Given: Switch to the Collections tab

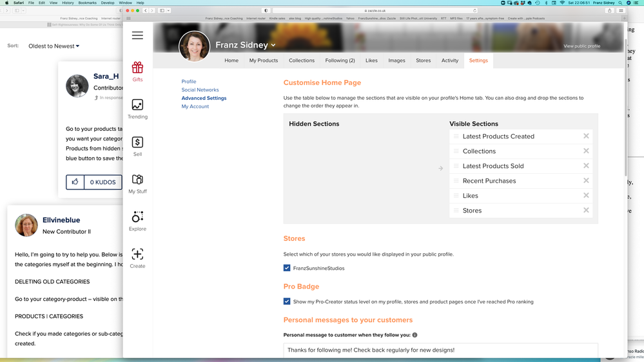Looking at the screenshot, I should tap(302, 61).
